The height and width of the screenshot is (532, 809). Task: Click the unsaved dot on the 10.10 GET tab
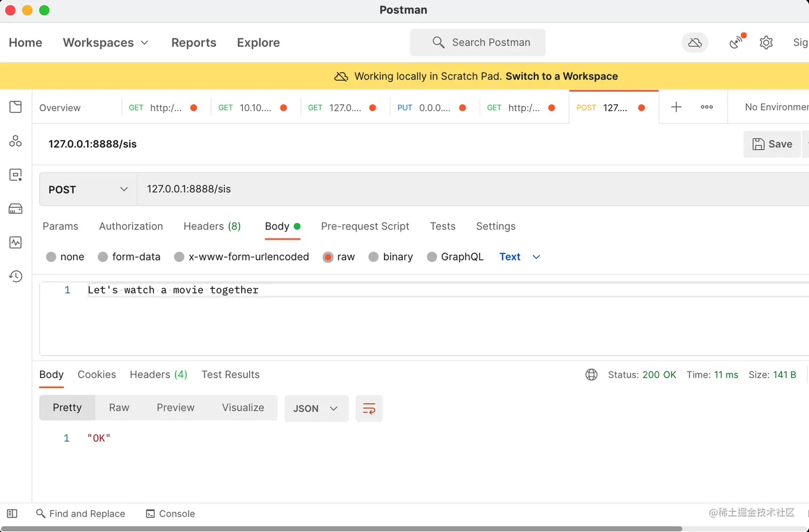tap(284, 107)
